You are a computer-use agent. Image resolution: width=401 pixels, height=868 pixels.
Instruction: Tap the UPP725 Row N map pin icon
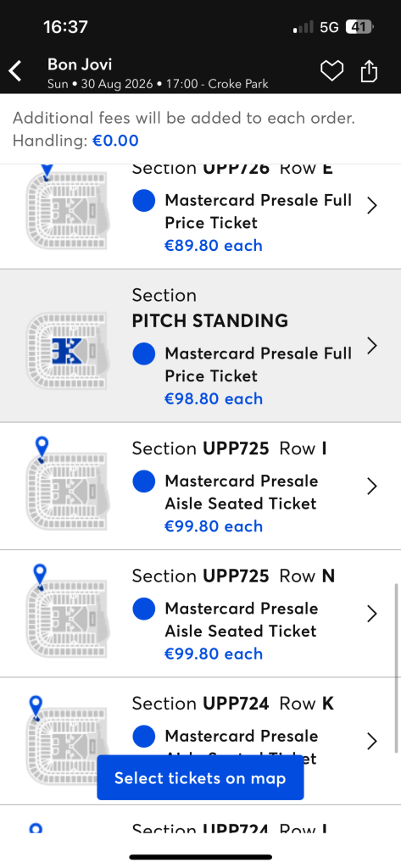[40, 576]
